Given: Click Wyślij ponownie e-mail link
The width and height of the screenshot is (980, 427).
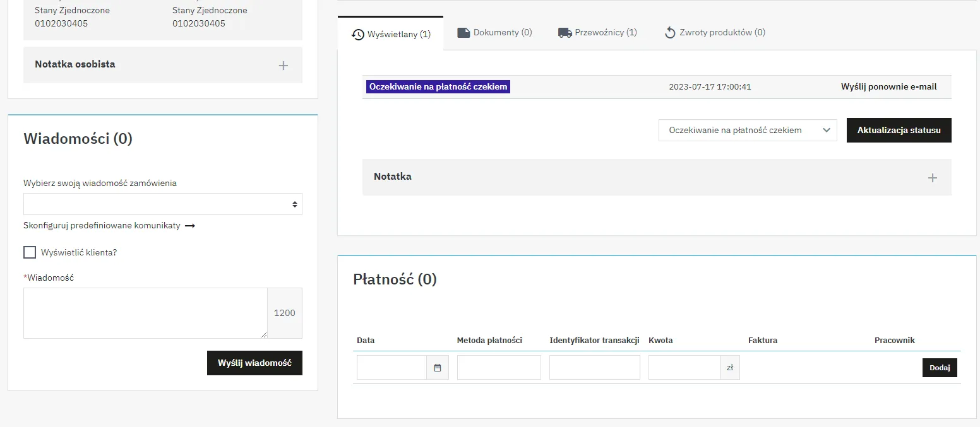Looking at the screenshot, I should pyautogui.click(x=888, y=87).
